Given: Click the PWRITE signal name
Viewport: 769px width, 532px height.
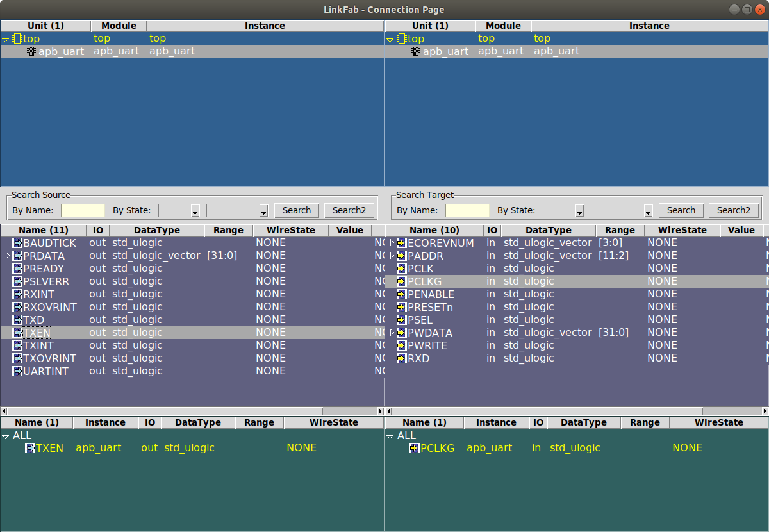Looking at the screenshot, I should (x=427, y=345).
